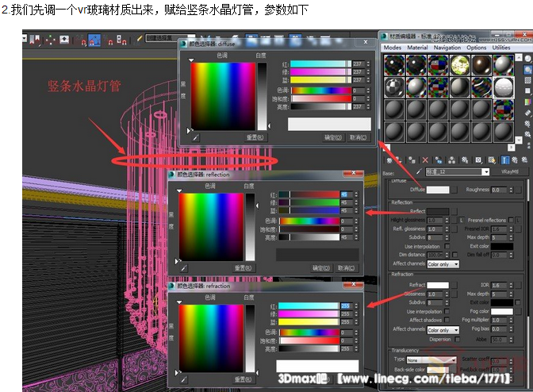Image resolution: width=533 pixels, height=392 pixels.
Task: Click VRayMtl material type button
Action: 509,172
